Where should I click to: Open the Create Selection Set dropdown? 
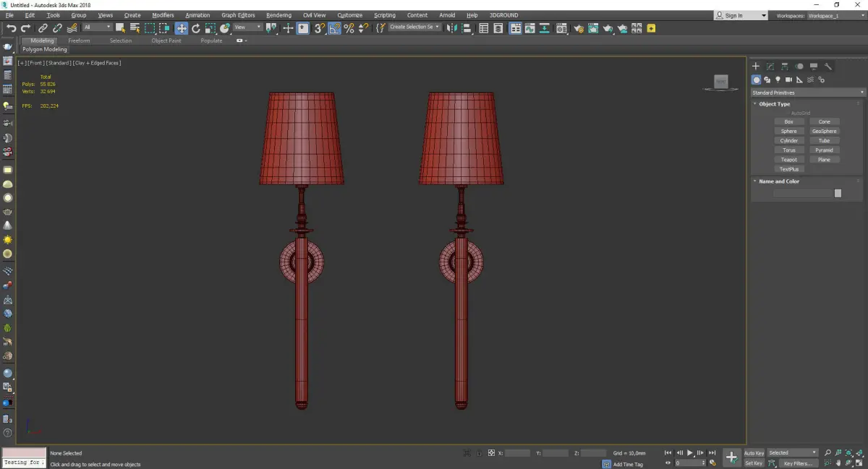tap(414, 27)
